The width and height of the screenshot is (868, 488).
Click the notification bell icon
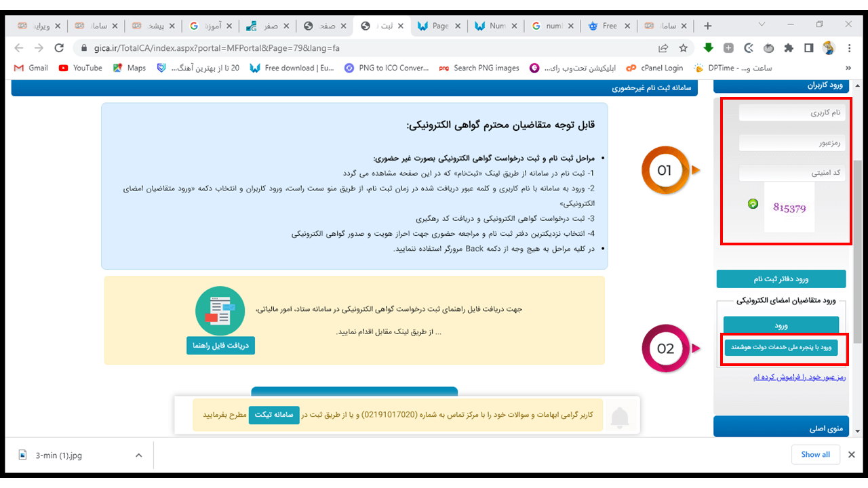pyautogui.click(x=620, y=418)
